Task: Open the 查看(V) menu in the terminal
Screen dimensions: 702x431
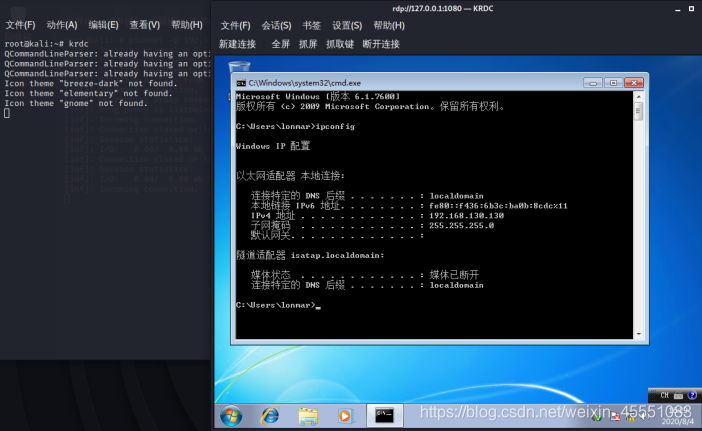Action: coord(145,25)
